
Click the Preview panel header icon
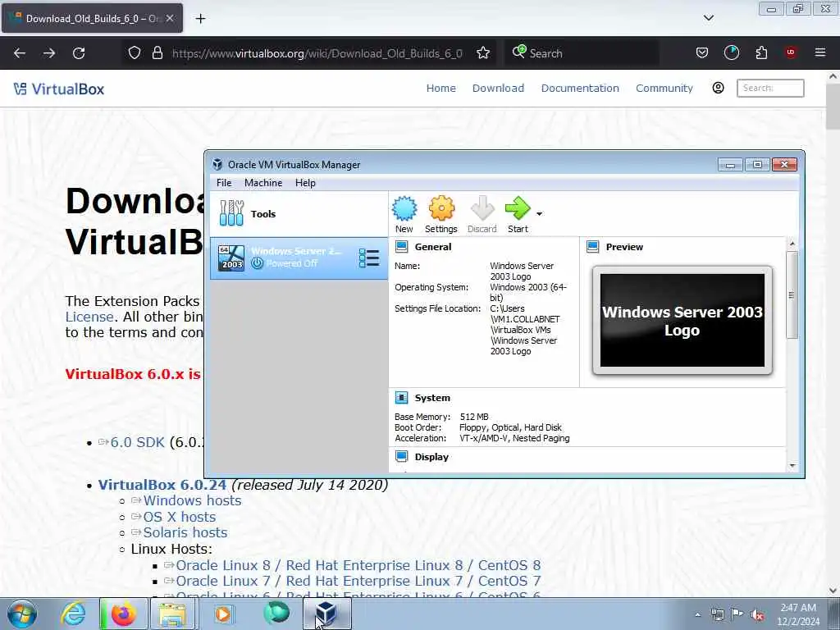coord(592,246)
